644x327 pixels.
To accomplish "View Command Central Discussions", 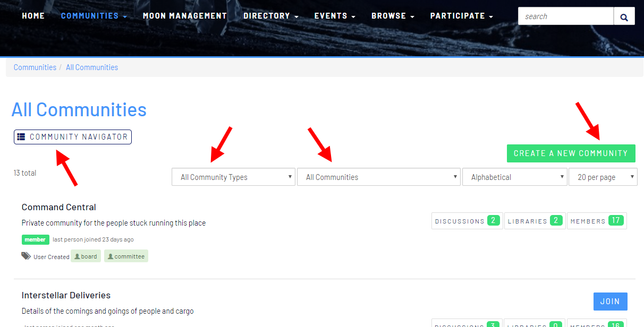I will (x=467, y=221).
